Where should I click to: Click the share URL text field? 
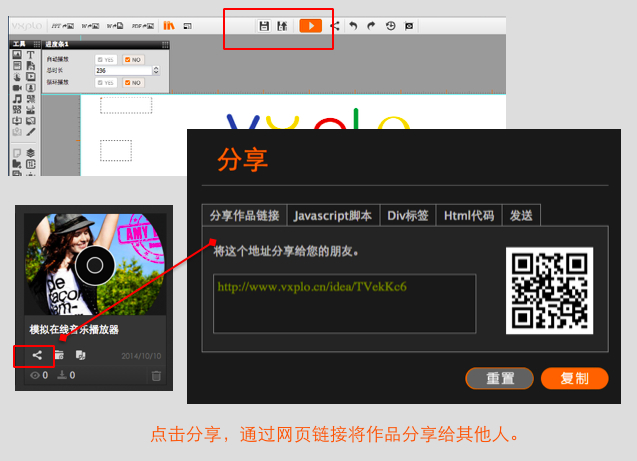[344, 303]
